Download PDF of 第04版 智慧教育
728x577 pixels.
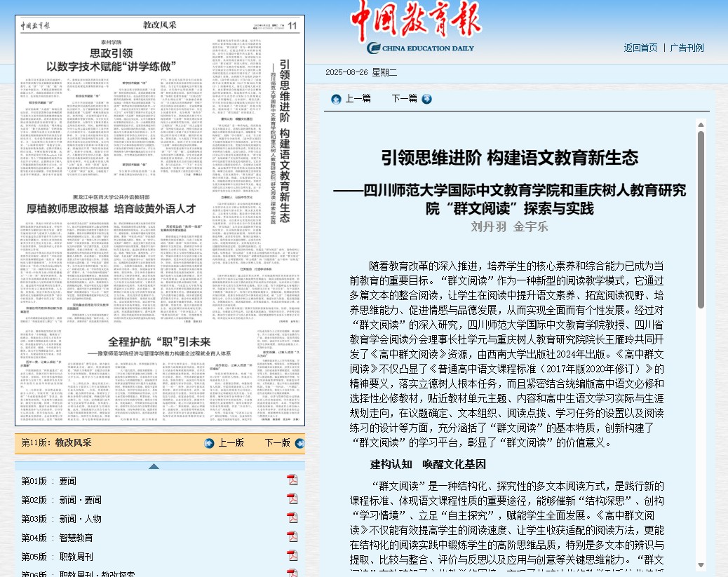click(x=292, y=536)
